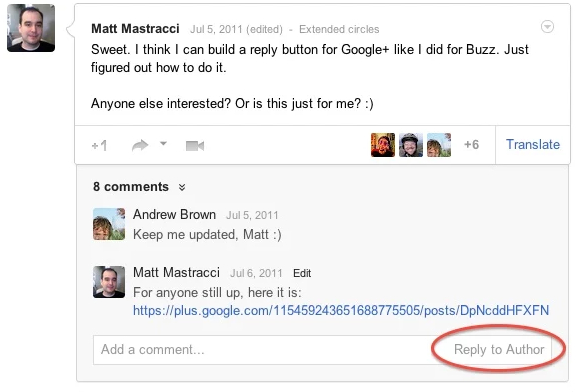Click the first +1 voter's avatar
This screenshot has width=576, height=392.
(x=383, y=145)
